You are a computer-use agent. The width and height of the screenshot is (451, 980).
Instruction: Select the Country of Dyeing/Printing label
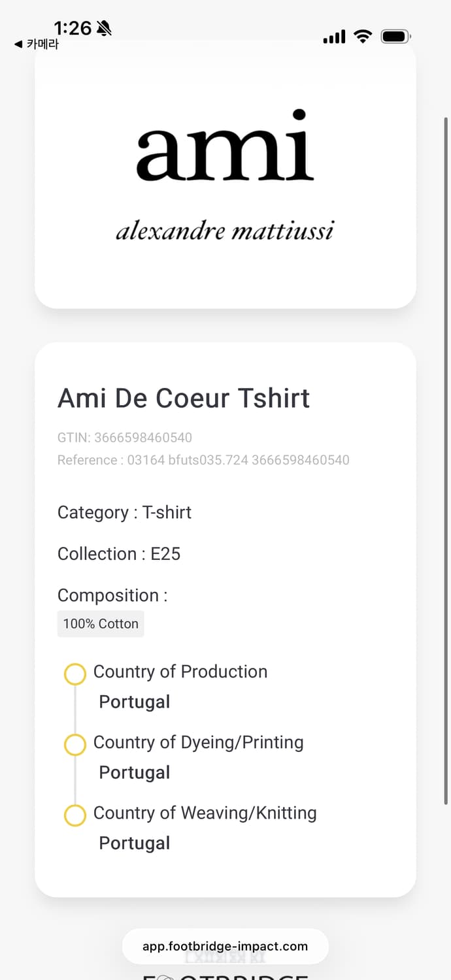pyautogui.click(x=199, y=743)
